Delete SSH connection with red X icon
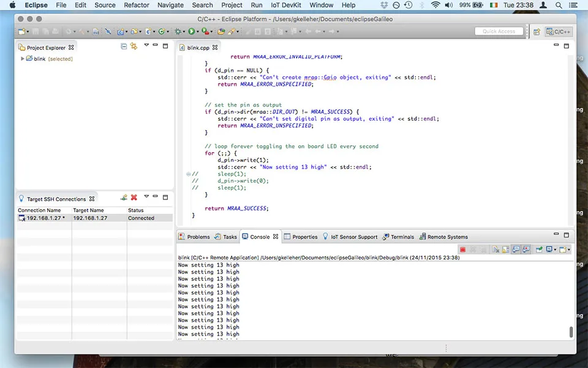The width and height of the screenshot is (588, 368). [x=134, y=197]
